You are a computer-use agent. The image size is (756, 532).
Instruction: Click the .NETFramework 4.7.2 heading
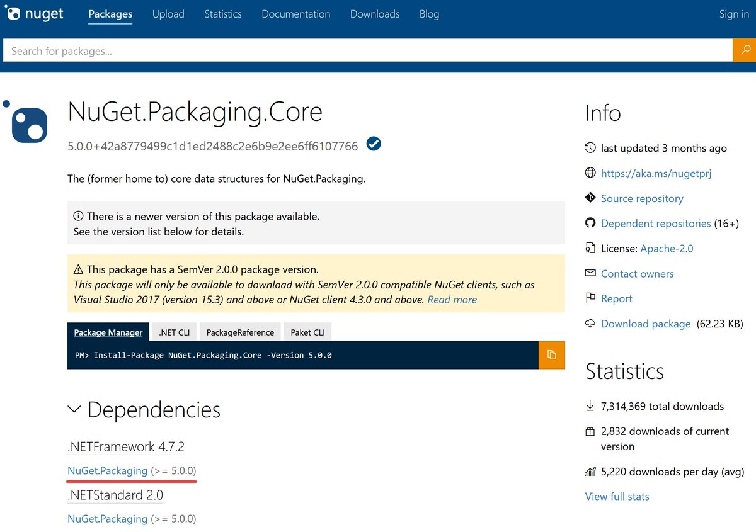[x=126, y=446]
